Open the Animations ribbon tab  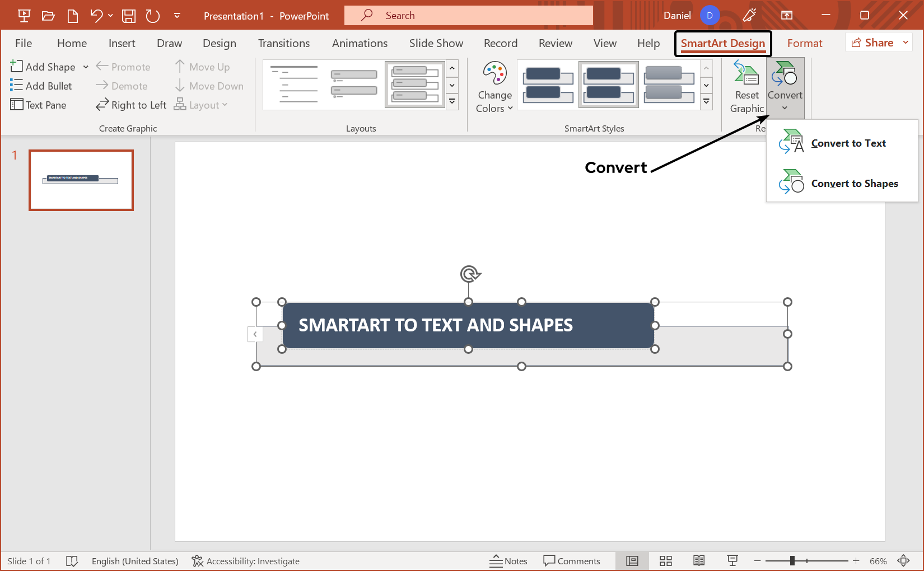tap(360, 43)
